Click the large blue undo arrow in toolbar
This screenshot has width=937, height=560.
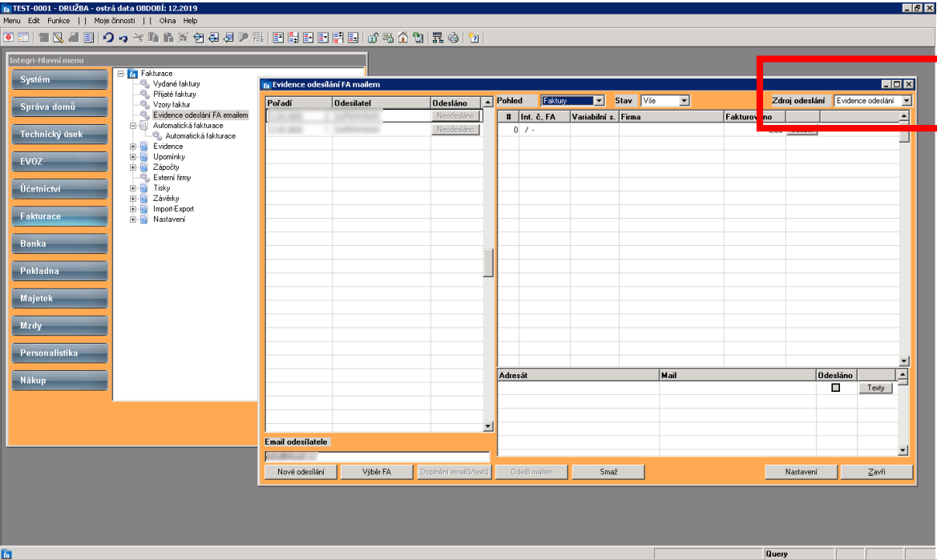[108, 38]
